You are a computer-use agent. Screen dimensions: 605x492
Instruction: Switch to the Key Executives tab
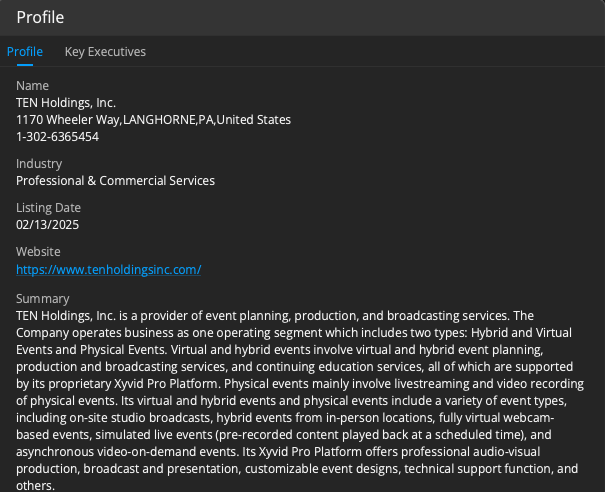[x=105, y=52]
